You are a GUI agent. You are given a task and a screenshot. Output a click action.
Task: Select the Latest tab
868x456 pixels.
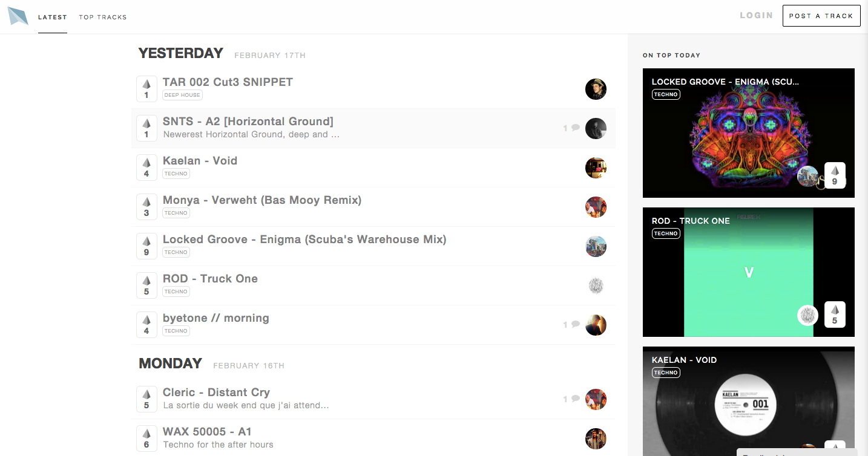53,17
